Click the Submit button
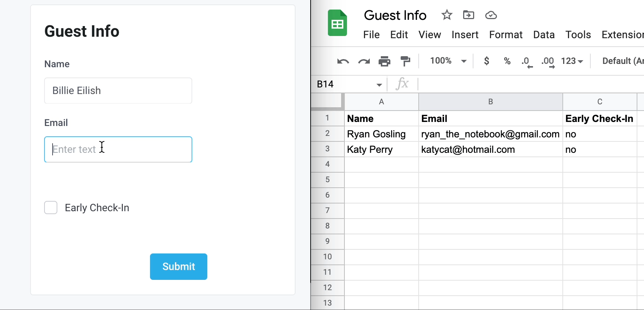This screenshot has height=310, width=644. [179, 267]
